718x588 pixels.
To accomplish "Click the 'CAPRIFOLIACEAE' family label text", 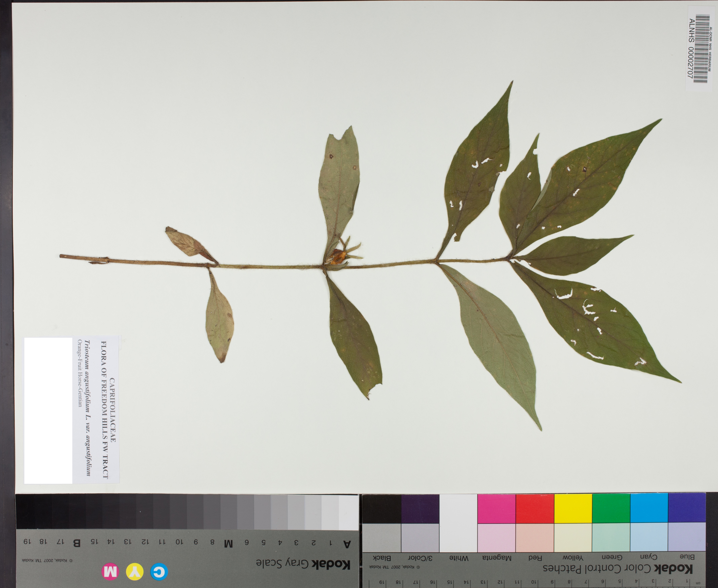I will 113,410.
